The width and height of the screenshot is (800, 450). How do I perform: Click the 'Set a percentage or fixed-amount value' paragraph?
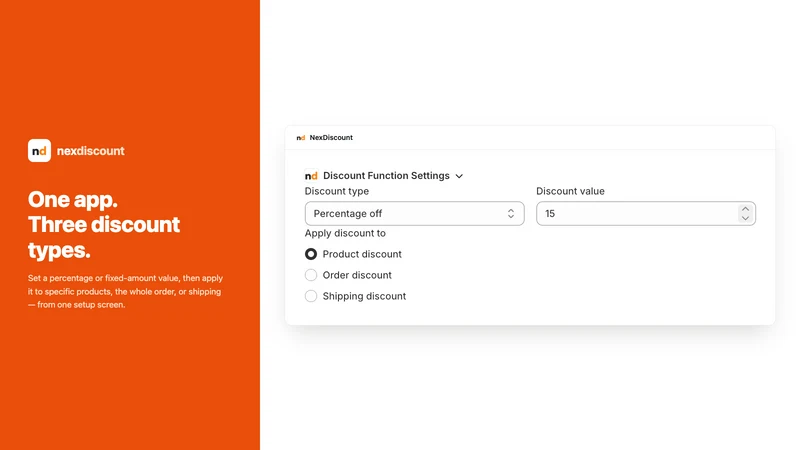coord(126,291)
